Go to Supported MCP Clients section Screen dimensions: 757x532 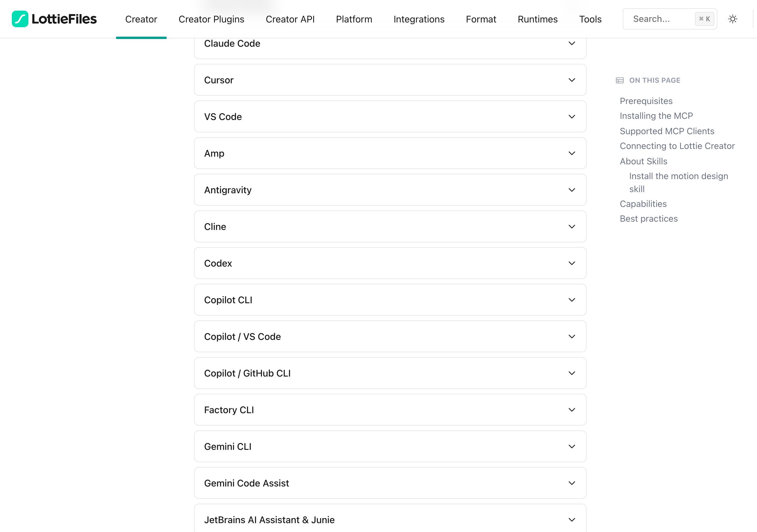tap(667, 131)
